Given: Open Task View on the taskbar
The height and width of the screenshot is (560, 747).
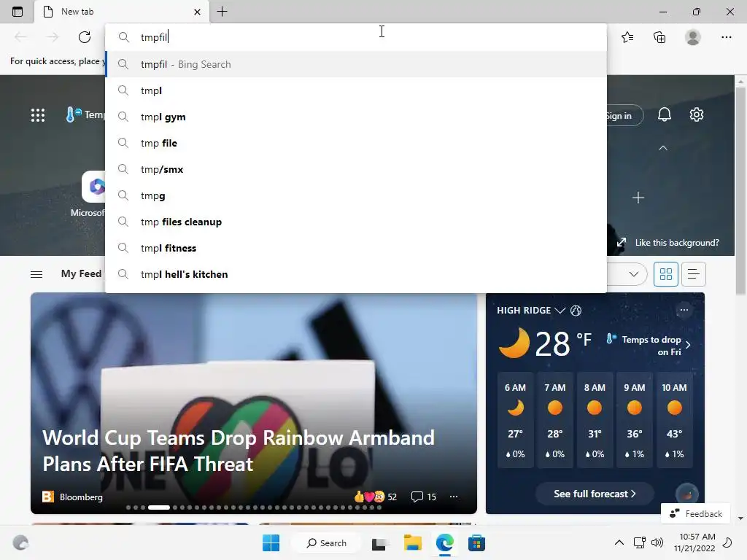Looking at the screenshot, I should (379, 543).
